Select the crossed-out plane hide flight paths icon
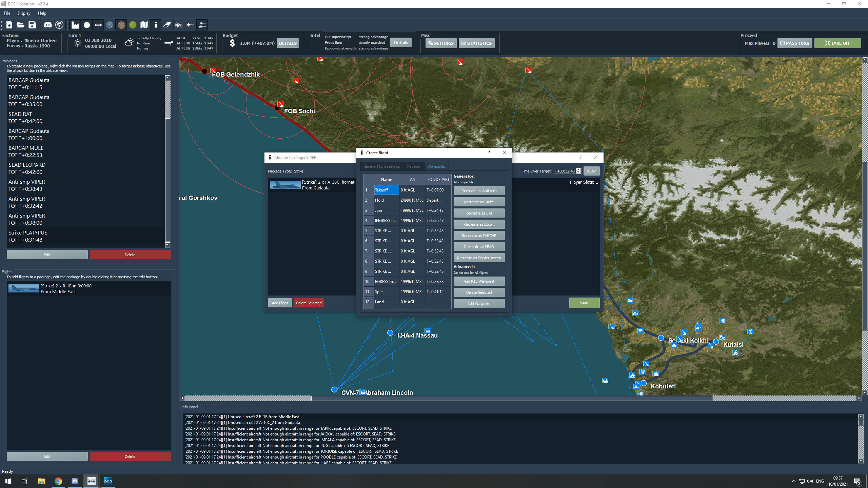The height and width of the screenshot is (488, 868). coord(179,25)
